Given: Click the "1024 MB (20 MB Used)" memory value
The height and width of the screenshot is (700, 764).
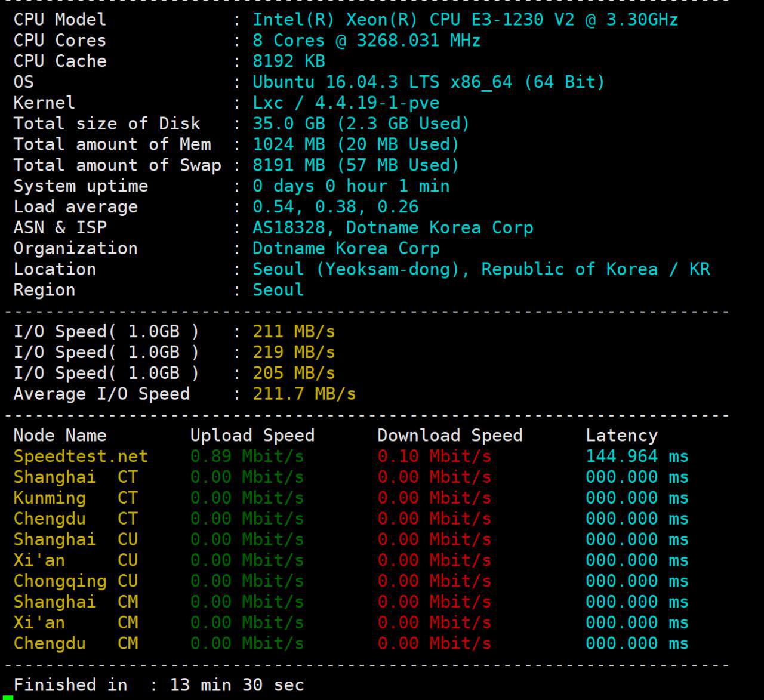Looking at the screenshot, I should tap(355, 144).
